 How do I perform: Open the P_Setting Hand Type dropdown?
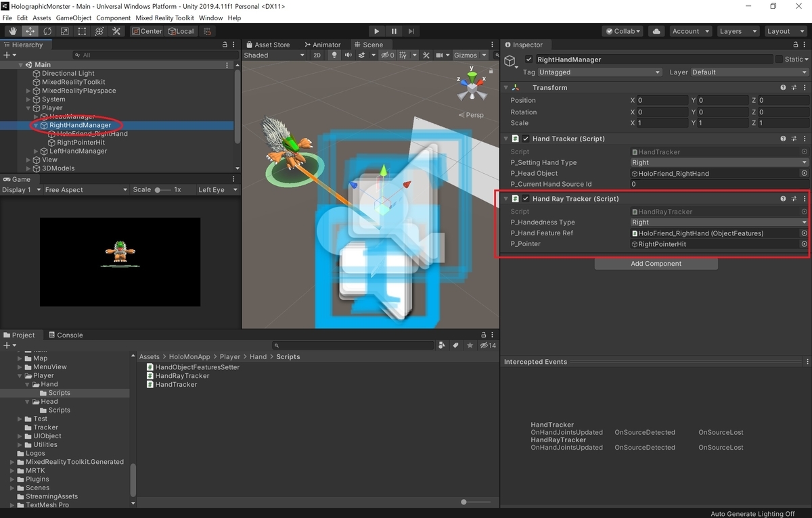[x=719, y=163]
